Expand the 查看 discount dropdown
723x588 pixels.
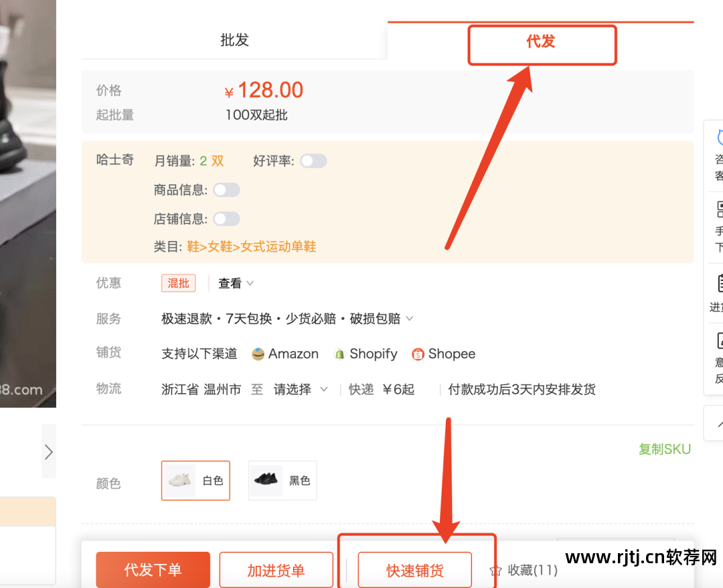(x=235, y=283)
